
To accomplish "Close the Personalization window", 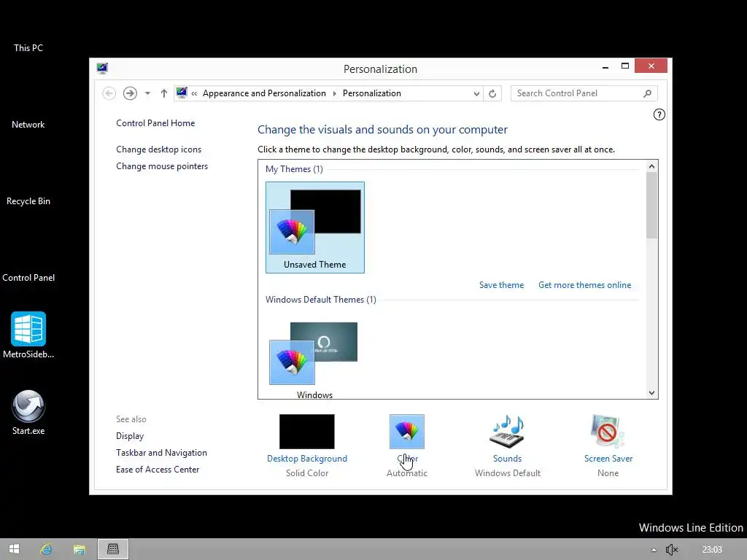I will point(651,66).
